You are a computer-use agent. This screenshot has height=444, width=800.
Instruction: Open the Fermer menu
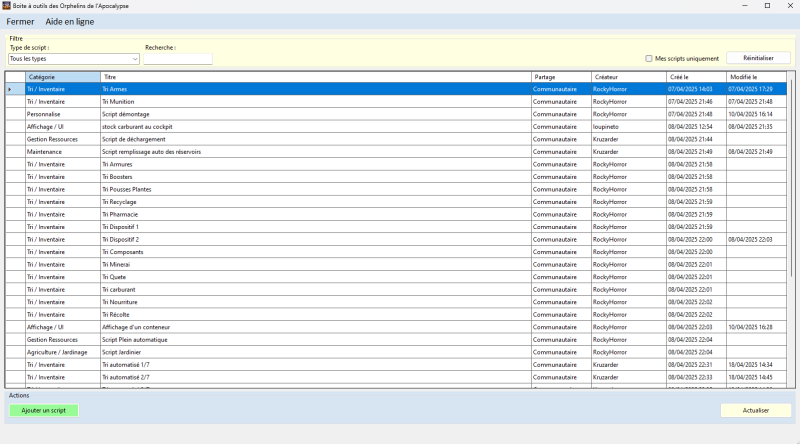pos(20,21)
